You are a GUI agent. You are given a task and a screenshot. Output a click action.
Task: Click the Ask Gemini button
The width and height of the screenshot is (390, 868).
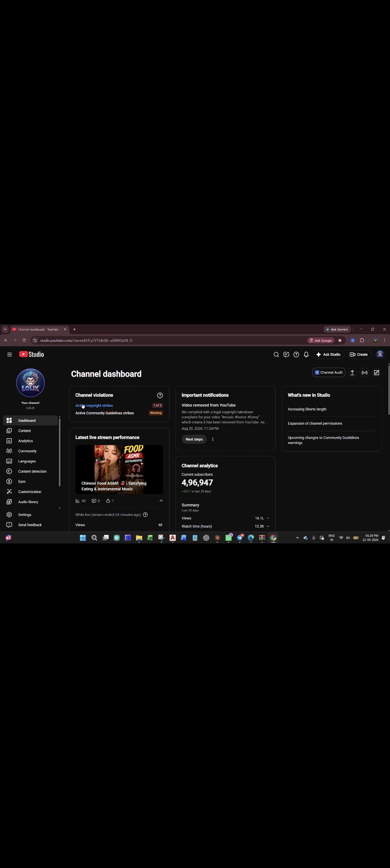(x=337, y=329)
